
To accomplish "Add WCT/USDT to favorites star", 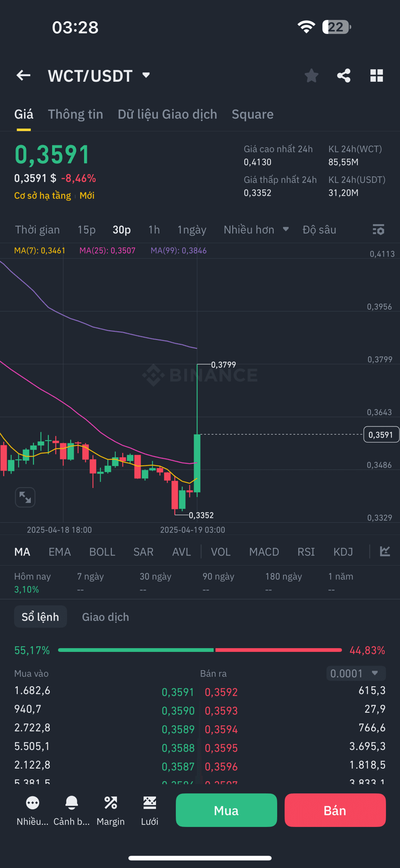I will (x=312, y=75).
